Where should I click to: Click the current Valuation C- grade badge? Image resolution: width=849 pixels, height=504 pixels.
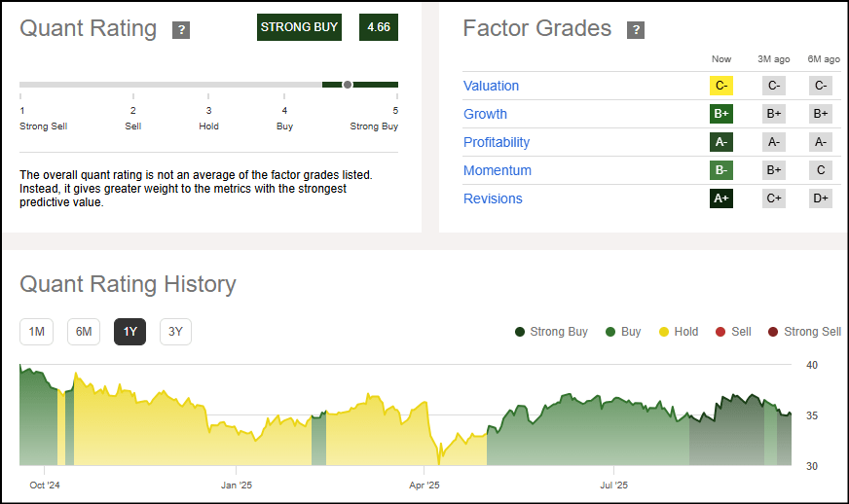721,86
